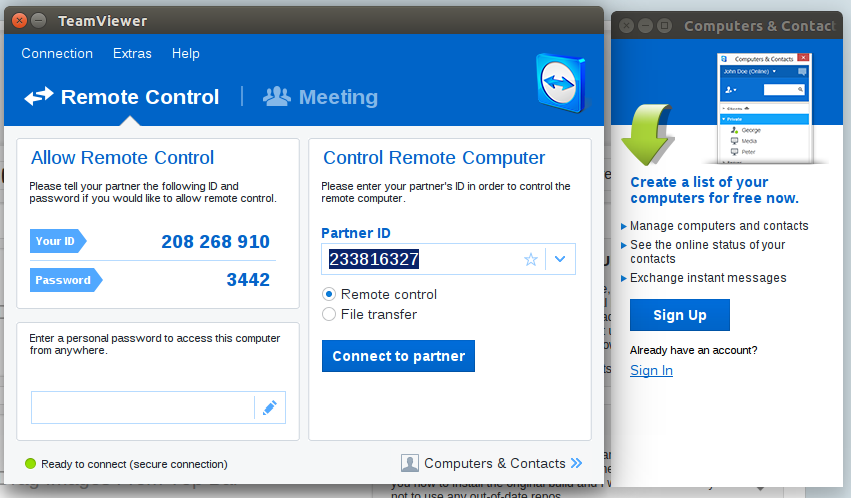Click the Allow Remote Control heading
Image resolution: width=851 pixels, height=498 pixels.
pos(122,157)
